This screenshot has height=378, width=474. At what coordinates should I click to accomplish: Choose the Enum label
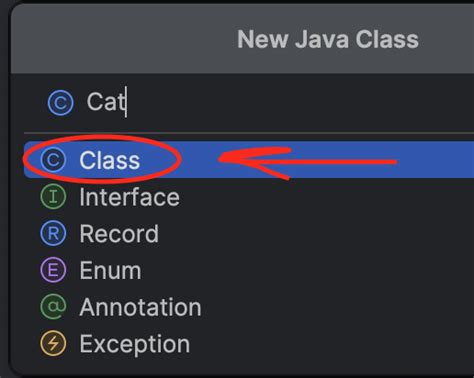coord(110,270)
